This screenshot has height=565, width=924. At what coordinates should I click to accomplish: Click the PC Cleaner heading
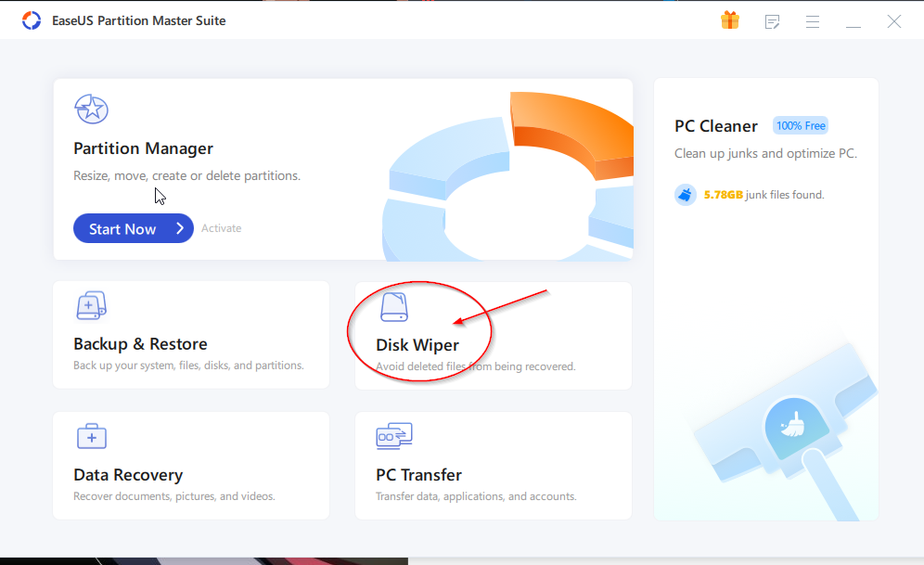[716, 126]
